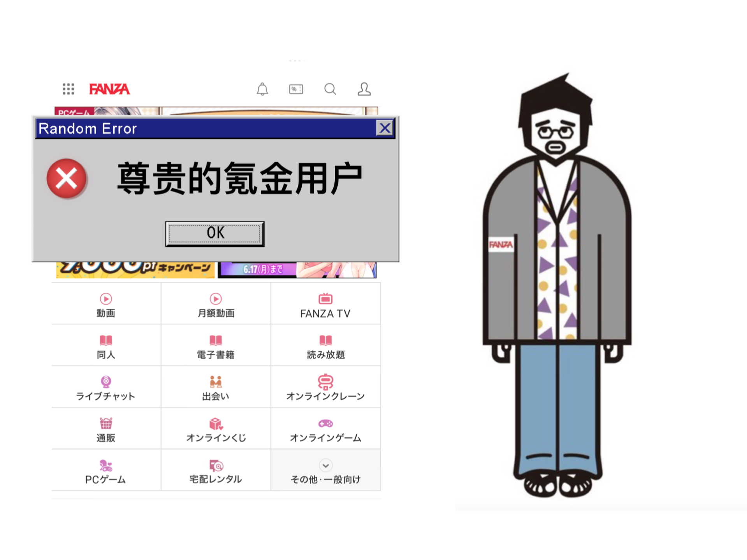Click the 同人 book icon
The height and width of the screenshot is (560, 747).
(106, 340)
